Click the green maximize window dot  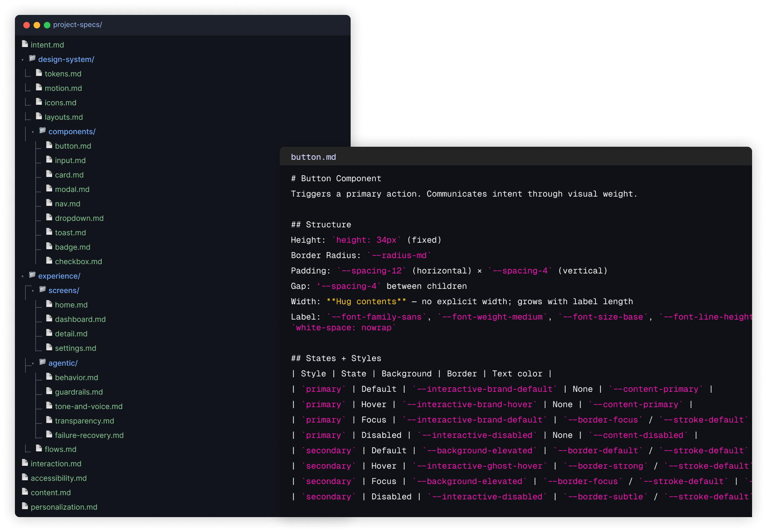(x=47, y=25)
